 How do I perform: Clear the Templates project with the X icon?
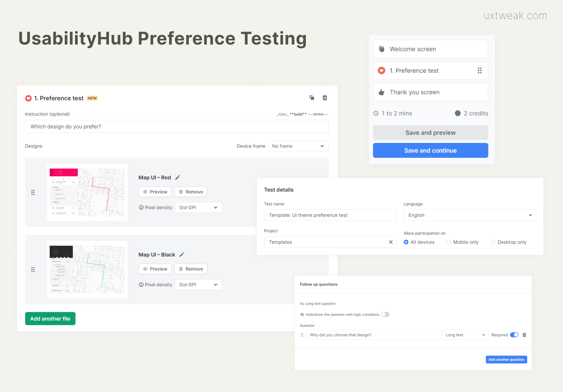[391, 242]
